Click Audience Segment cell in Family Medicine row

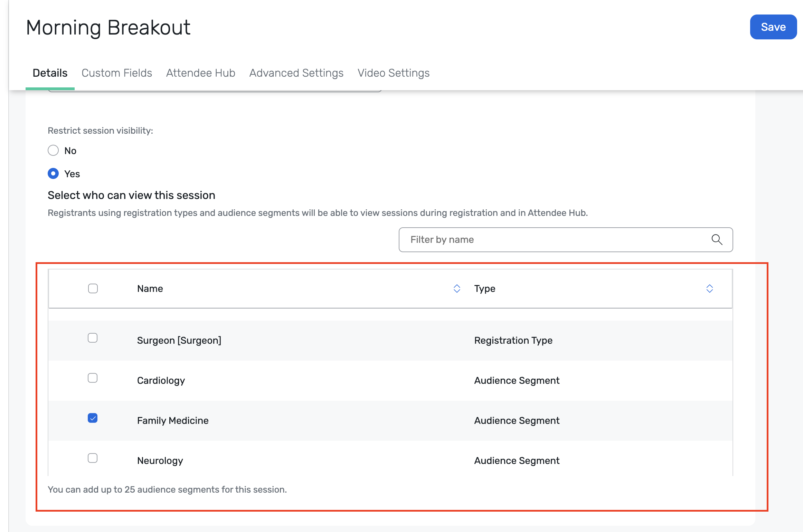point(517,420)
